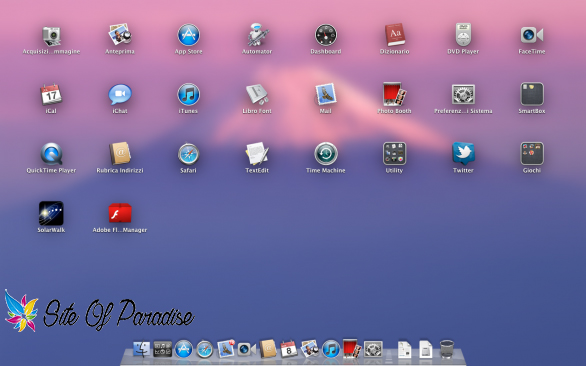Click FaceTime camera in the dock
The image size is (586, 366).
click(x=247, y=349)
